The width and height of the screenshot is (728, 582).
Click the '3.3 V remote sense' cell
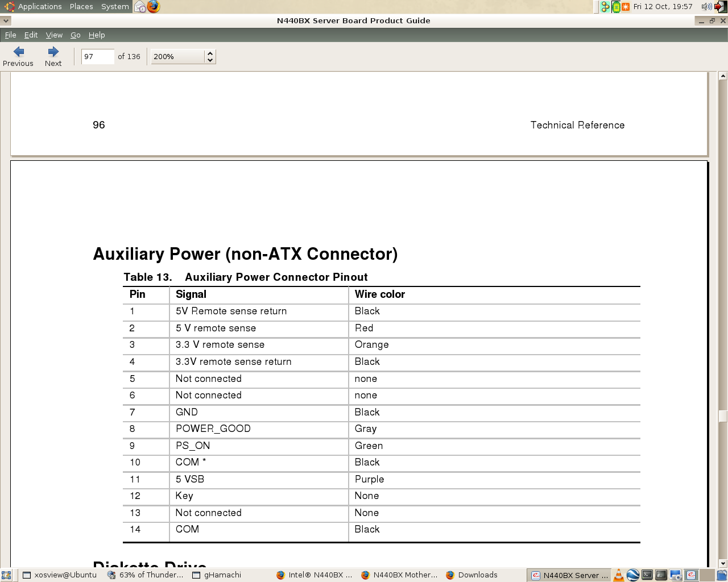click(x=220, y=345)
